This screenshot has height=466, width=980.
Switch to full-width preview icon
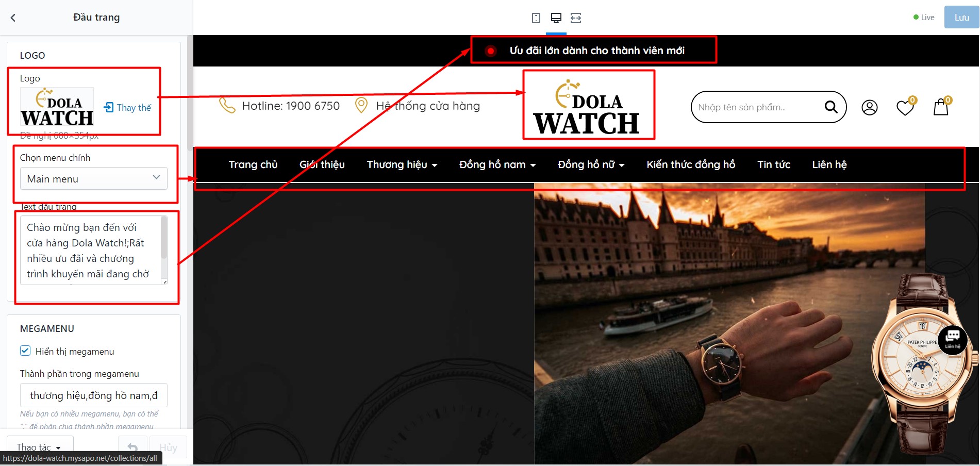[x=576, y=18]
